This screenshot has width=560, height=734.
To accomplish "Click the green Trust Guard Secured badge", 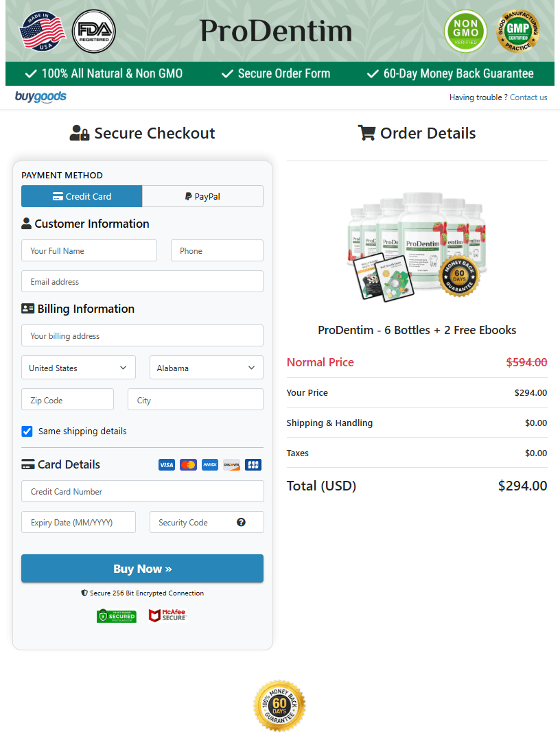I will (117, 616).
